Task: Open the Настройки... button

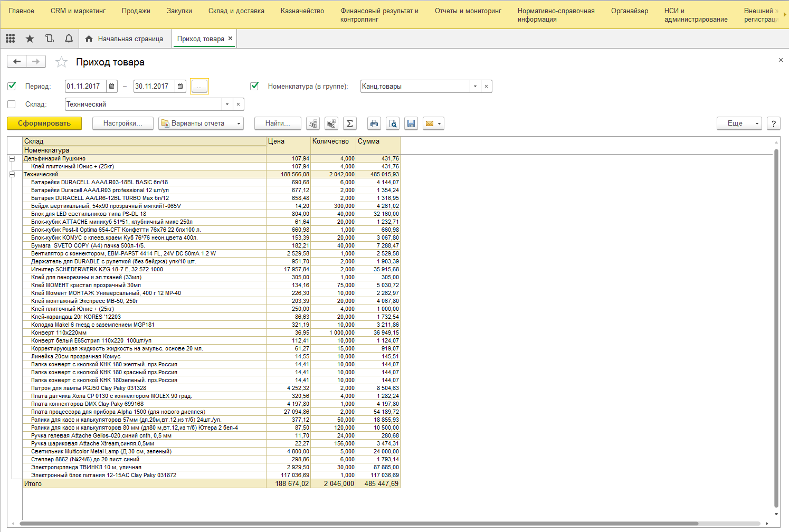Action: [x=123, y=123]
